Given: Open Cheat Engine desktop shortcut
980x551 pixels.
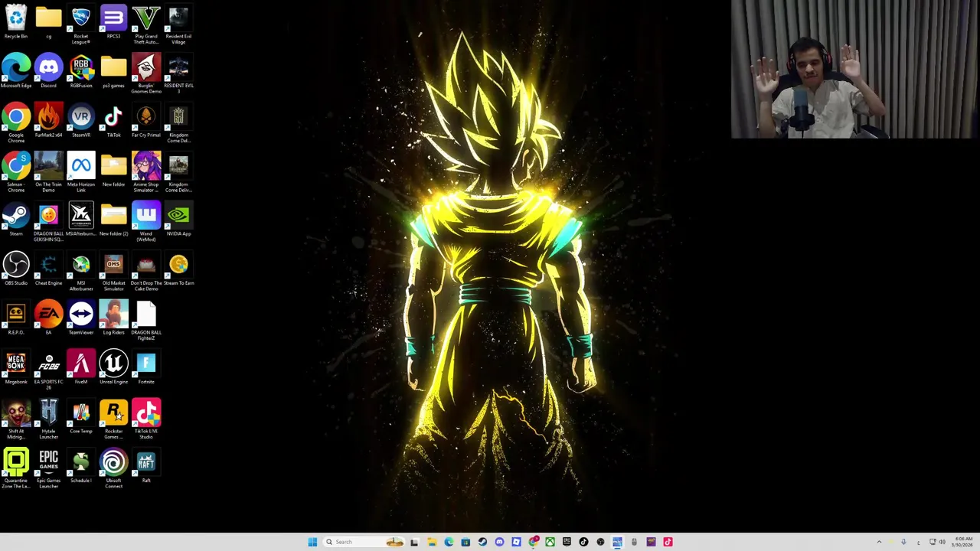Looking at the screenshot, I should [x=48, y=269].
